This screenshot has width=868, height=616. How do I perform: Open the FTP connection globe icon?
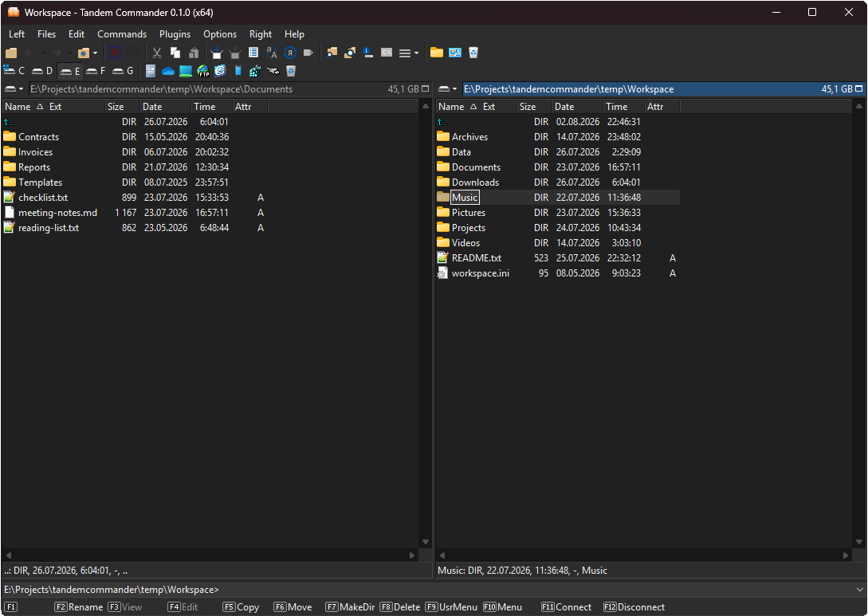tap(203, 71)
